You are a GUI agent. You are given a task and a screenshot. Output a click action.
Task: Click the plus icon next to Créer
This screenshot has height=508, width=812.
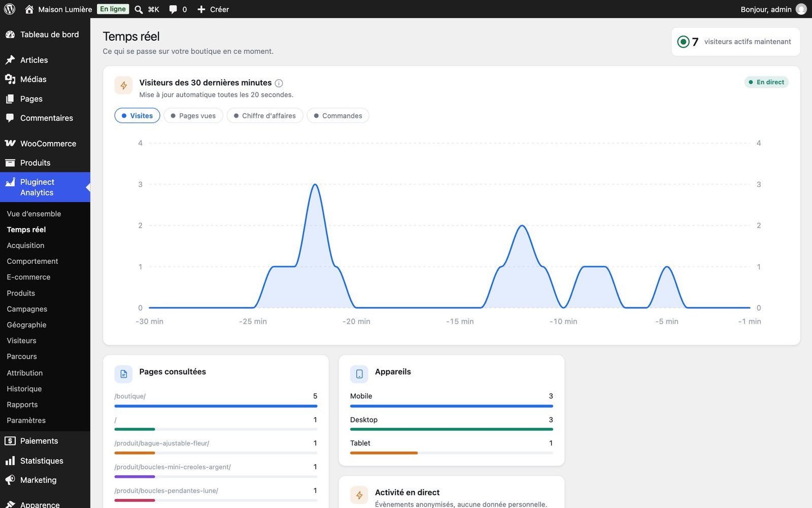click(x=201, y=9)
